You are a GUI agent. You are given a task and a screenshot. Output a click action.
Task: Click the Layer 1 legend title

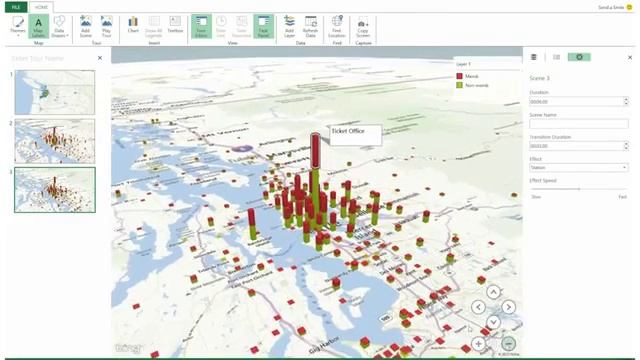463,64
